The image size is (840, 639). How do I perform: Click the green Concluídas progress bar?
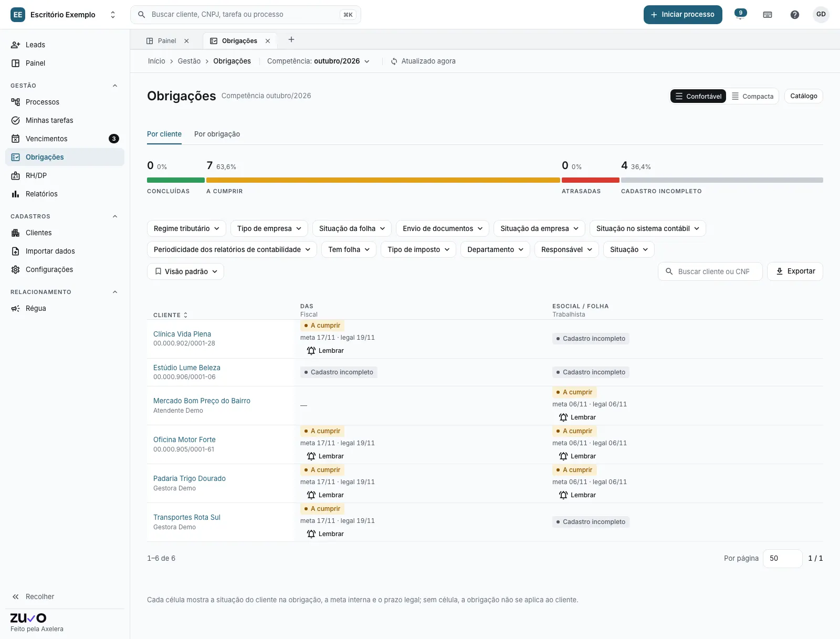tap(176, 180)
